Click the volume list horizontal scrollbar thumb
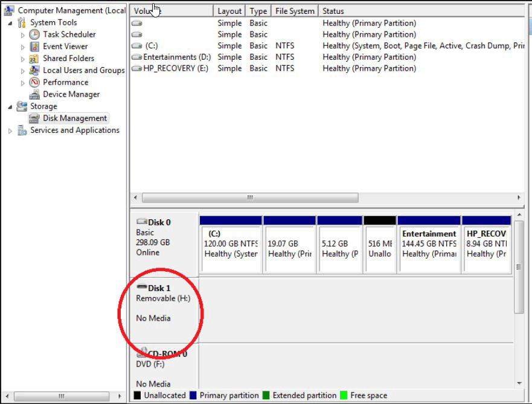Image resolution: width=532 pixels, height=404 pixels. coord(250,197)
